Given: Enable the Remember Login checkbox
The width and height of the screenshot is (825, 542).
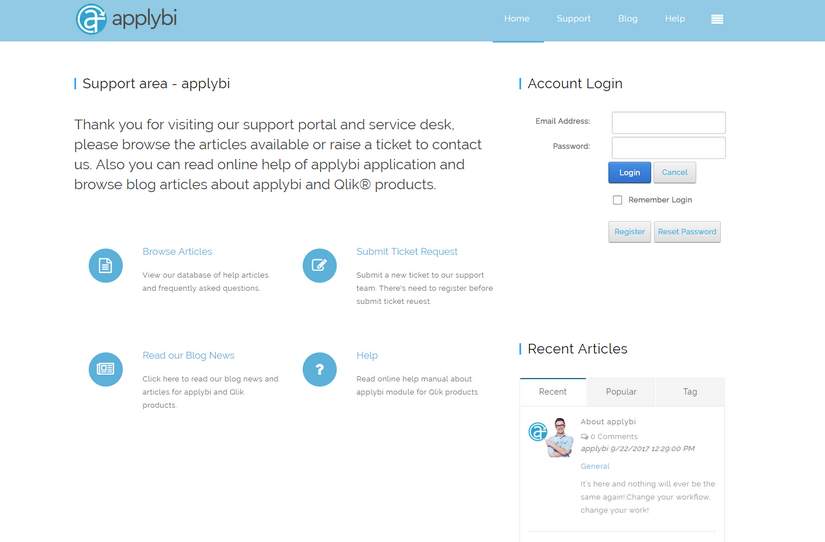Looking at the screenshot, I should (617, 200).
